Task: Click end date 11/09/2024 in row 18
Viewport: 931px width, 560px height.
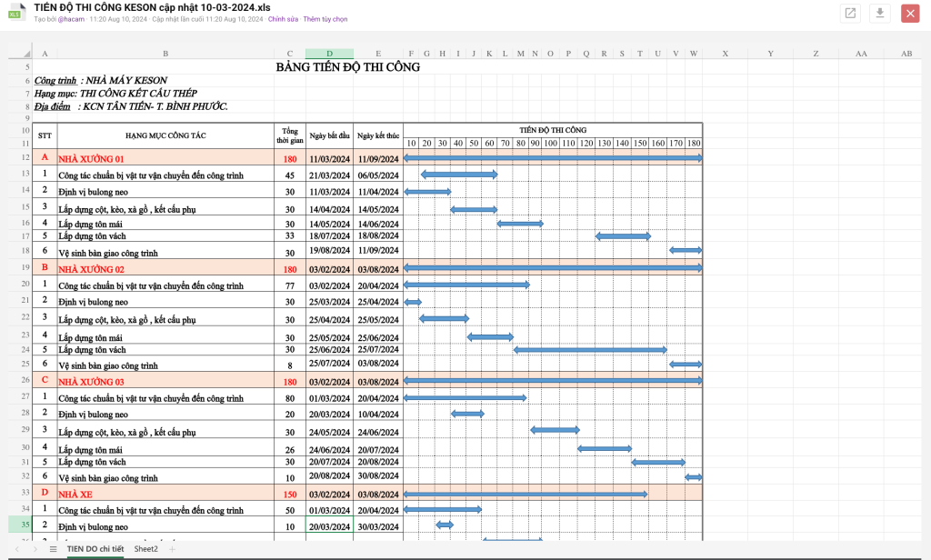Action: pos(378,250)
